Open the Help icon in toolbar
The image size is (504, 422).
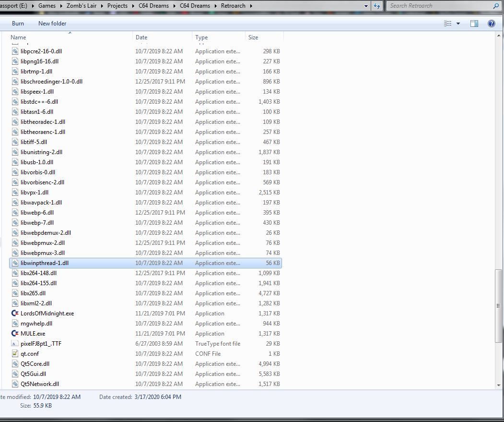click(x=491, y=23)
